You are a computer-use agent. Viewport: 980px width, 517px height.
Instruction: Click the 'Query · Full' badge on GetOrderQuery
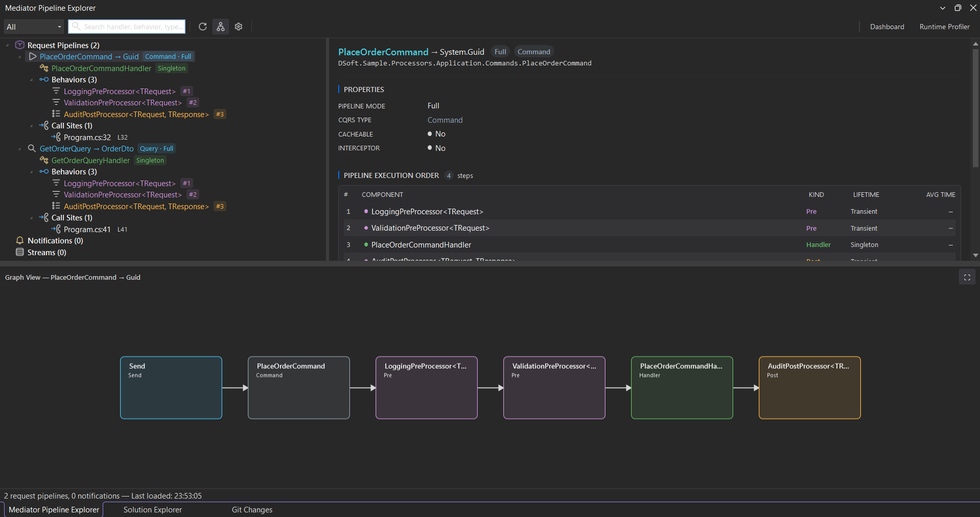157,149
